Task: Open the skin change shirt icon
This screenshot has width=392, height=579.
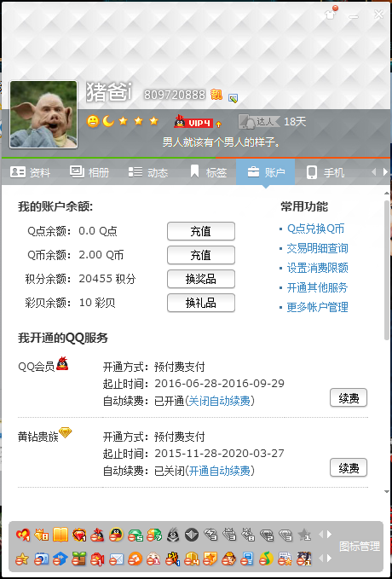Action: [331, 14]
